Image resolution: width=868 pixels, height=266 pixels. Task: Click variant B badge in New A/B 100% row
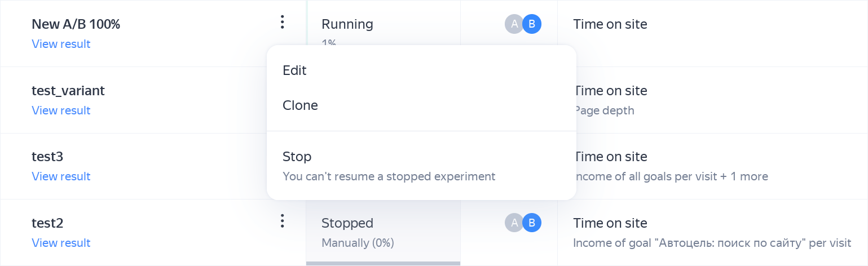pos(532,24)
